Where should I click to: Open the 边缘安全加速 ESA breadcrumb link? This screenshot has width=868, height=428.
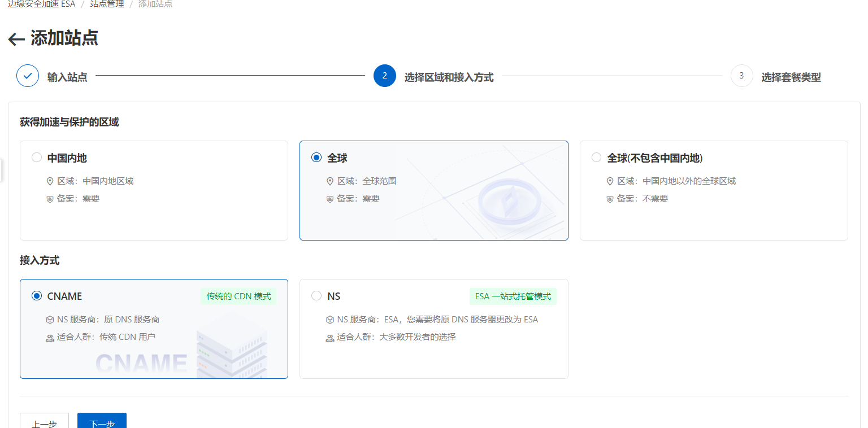pyautogui.click(x=41, y=4)
